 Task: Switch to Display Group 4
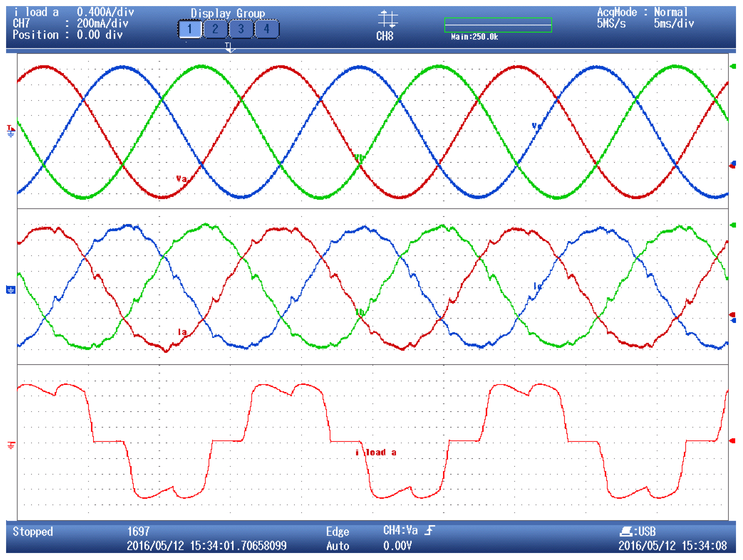tap(267, 29)
